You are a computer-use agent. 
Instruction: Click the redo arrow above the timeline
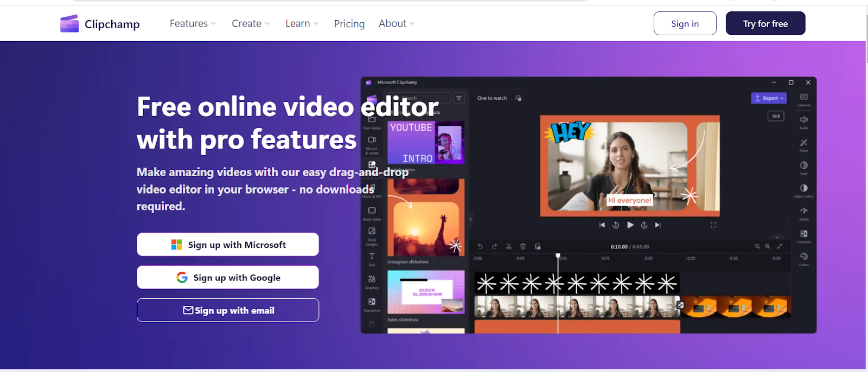click(x=494, y=246)
